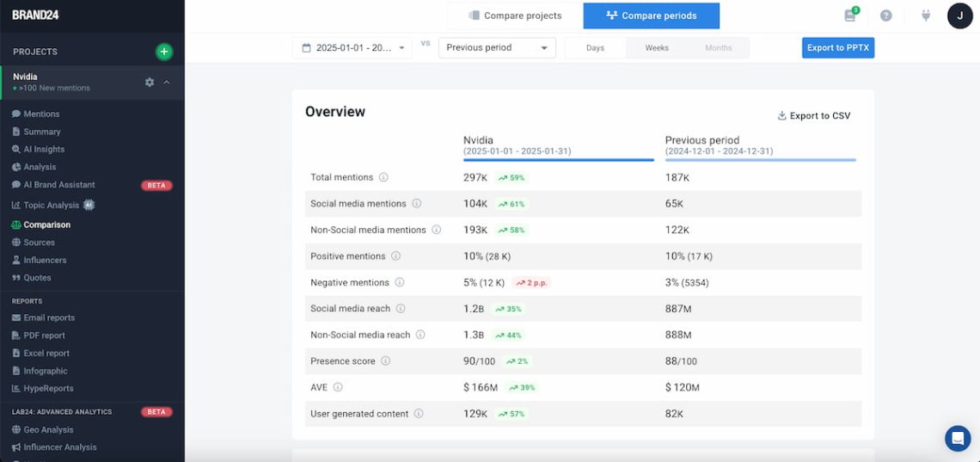Open Topic Analysis

tap(53, 205)
